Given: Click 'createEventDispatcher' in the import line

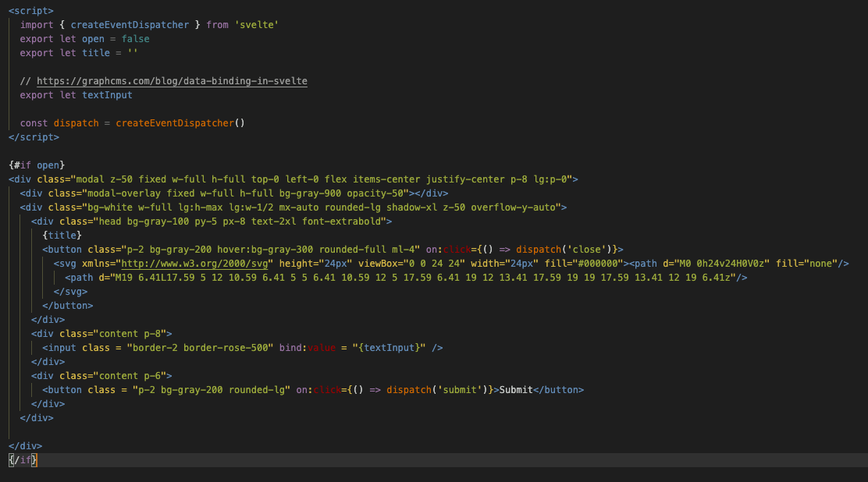Looking at the screenshot, I should [x=130, y=25].
